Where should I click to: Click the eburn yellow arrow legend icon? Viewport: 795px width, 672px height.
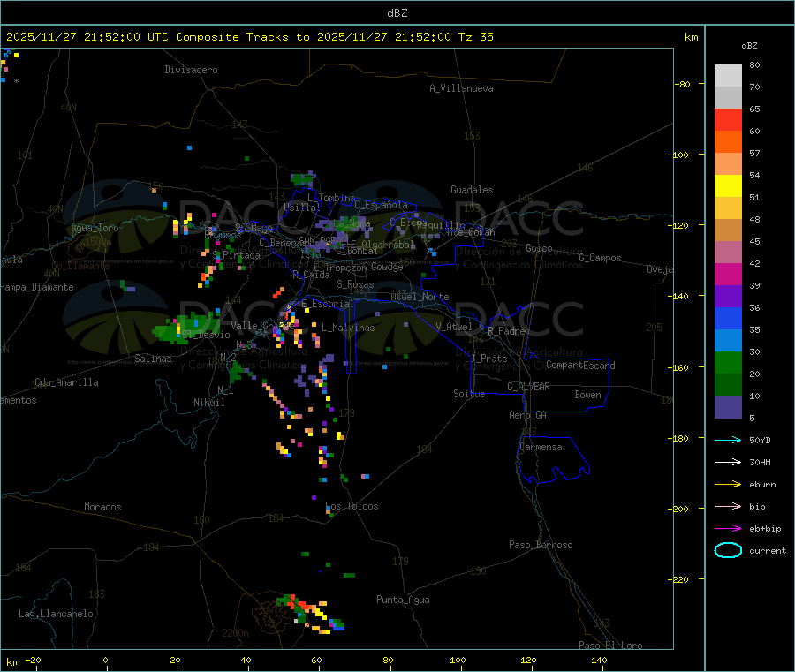[728, 485]
